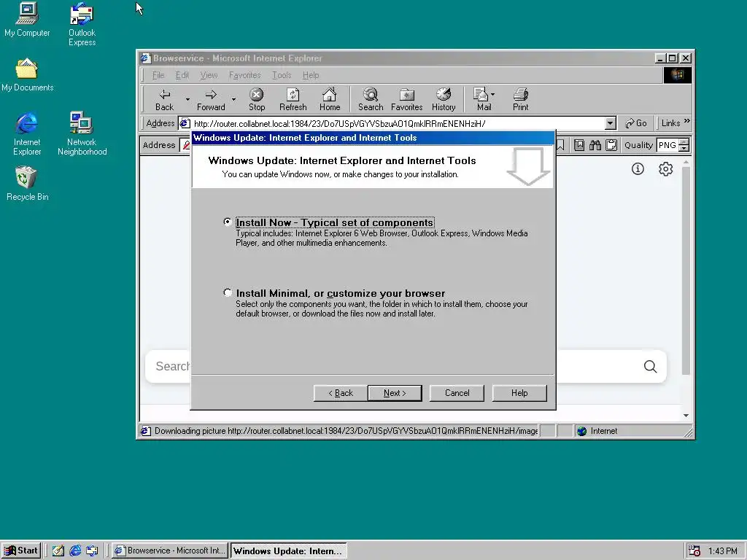This screenshot has width=747, height=560.
Task: Click the Mail toolbar icon
Action: click(x=481, y=99)
